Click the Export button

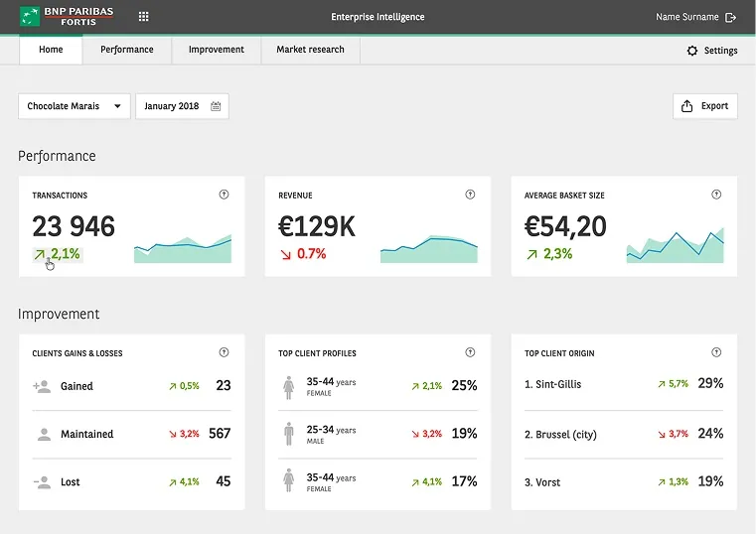click(x=705, y=106)
